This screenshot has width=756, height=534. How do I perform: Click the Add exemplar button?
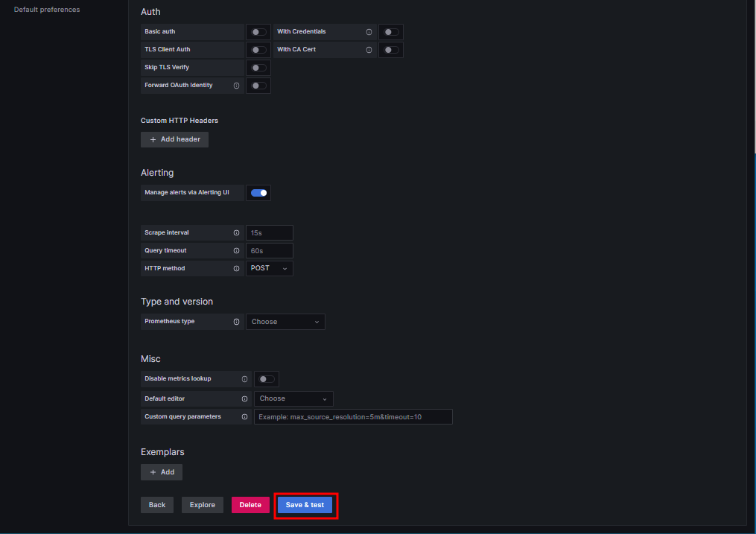coord(162,472)
